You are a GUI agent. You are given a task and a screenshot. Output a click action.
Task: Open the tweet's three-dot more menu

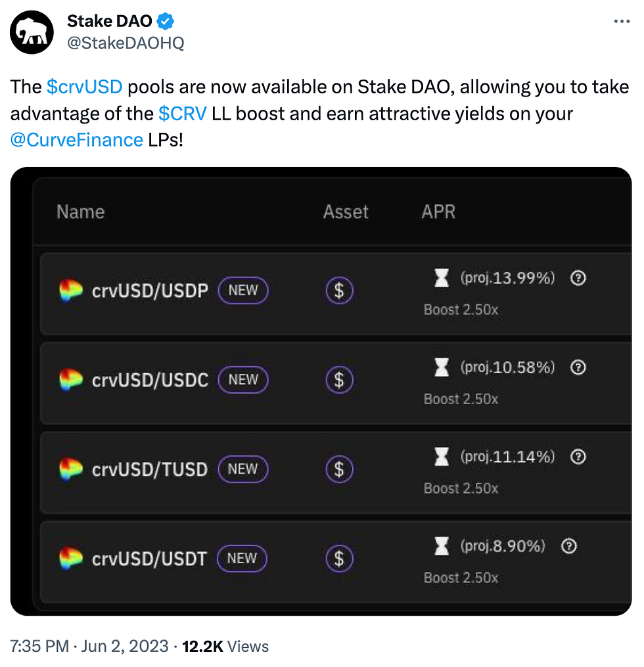(621, 22)
